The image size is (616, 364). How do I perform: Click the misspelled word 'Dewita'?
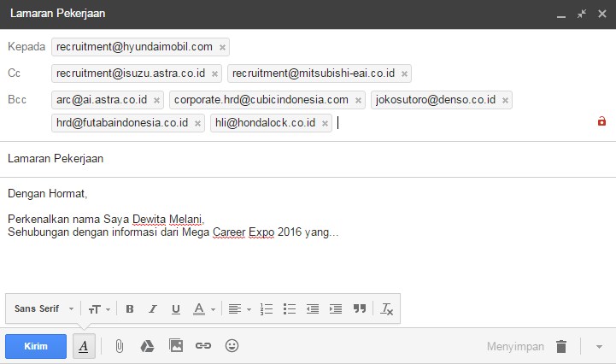[149, 219]
